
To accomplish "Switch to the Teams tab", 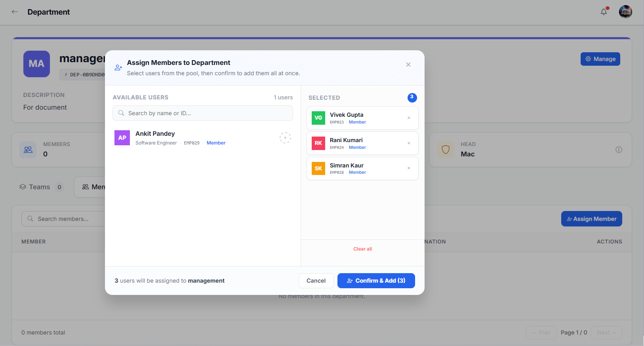I will pyautogui.click(x=41, y=187).
